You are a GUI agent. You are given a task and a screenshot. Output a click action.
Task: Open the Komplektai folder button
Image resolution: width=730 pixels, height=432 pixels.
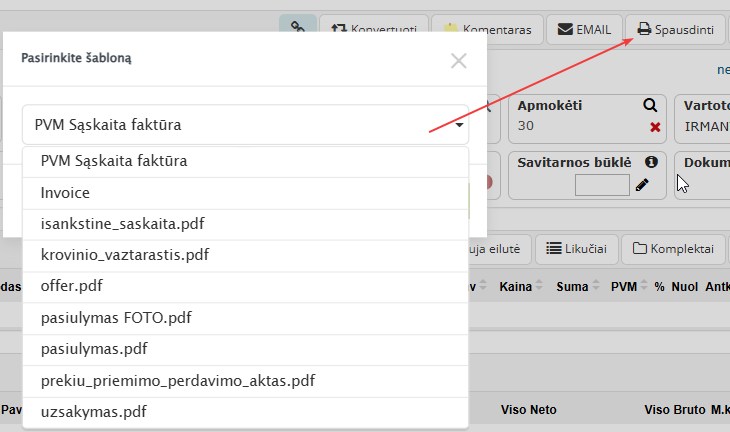[x=672, y=247]
